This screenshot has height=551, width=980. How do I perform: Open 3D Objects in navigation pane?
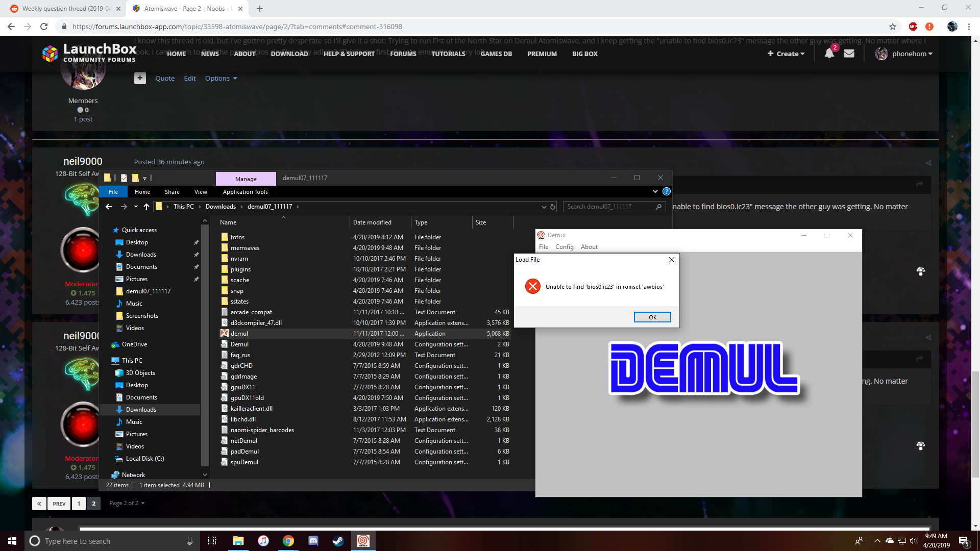pyautogui.click(x=140, y=373)
